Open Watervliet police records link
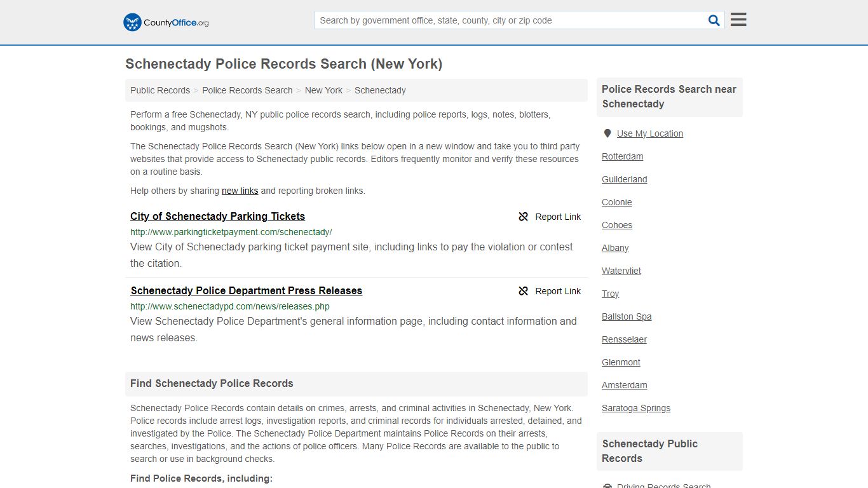 621,271
